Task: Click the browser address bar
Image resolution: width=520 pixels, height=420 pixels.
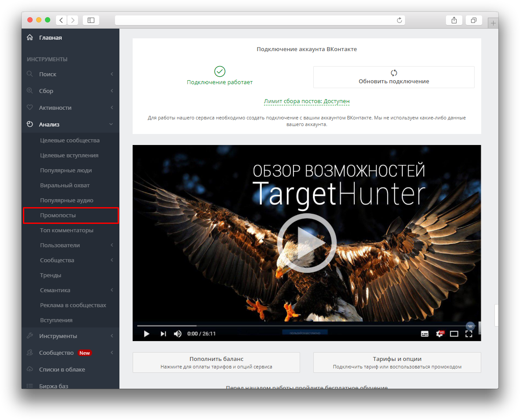Action: pyautogui.click(x=260, y=20)
